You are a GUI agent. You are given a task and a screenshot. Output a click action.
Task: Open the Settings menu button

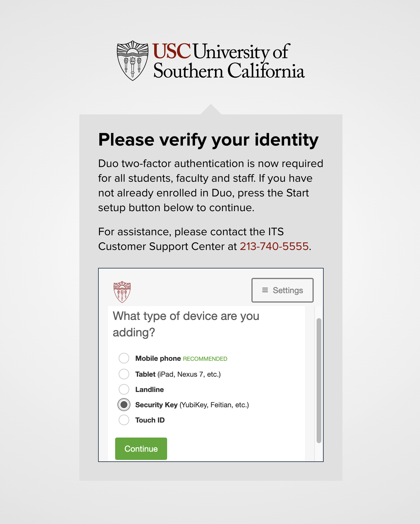tap(282, 290)
